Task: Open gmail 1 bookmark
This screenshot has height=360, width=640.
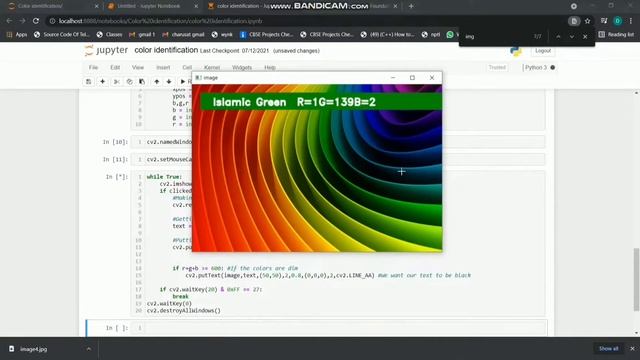Action: point(142,35)
